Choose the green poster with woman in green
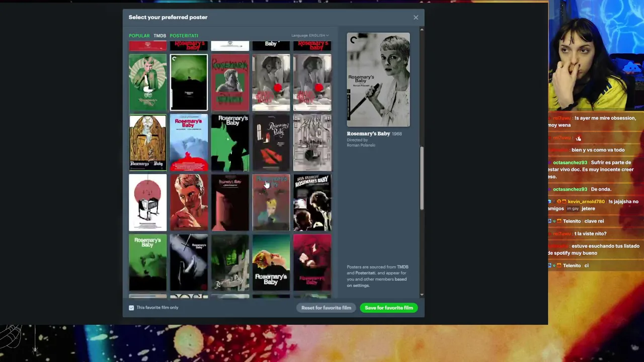644x362 pixels. tap(147, 82)
